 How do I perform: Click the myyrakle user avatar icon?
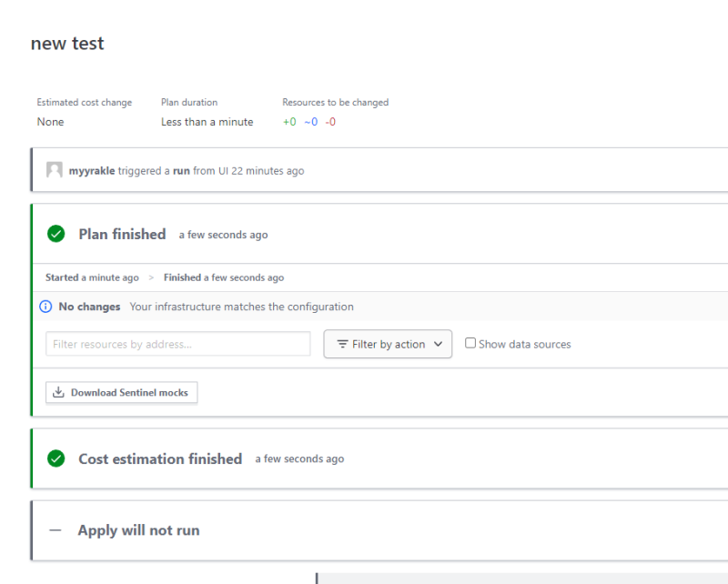[x=55, y=170]
